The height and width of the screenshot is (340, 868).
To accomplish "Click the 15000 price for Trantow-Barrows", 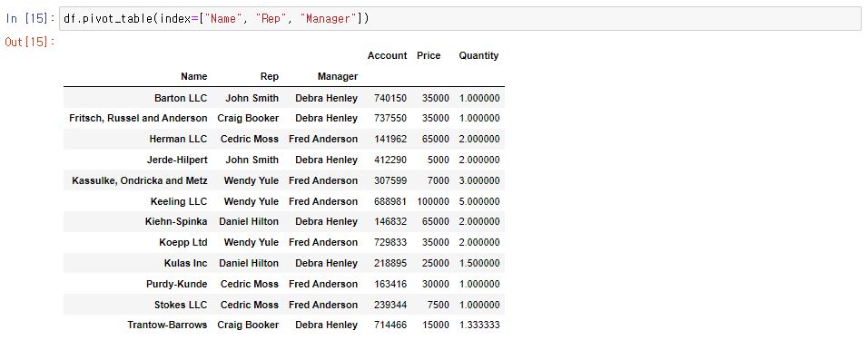I will pos(436,325).
